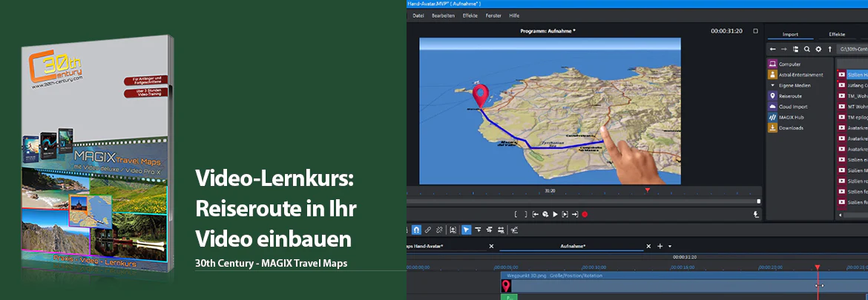Click the forward arrow in media pool
The width and height of the screenshot is (868, 300).
click(784, 49)
